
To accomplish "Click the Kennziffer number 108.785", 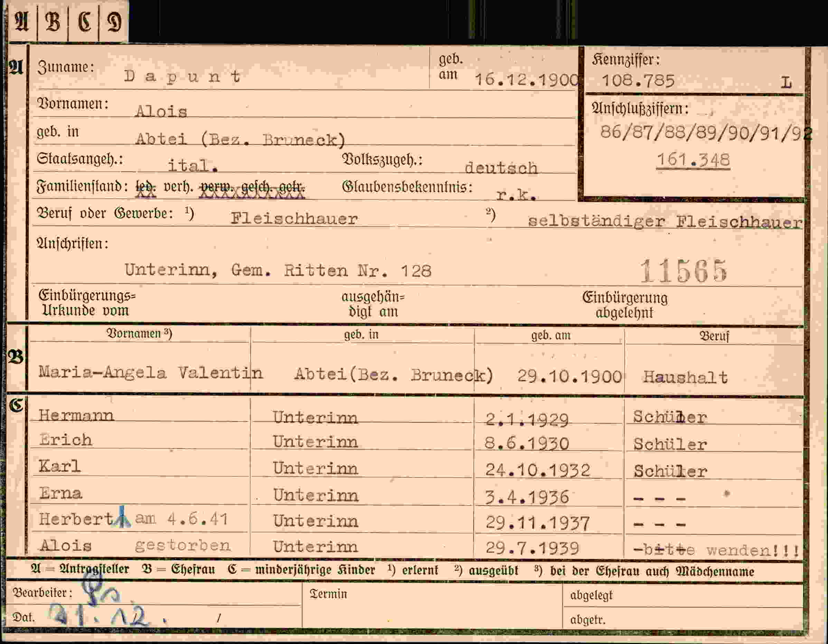I will [x=638, y=81].
